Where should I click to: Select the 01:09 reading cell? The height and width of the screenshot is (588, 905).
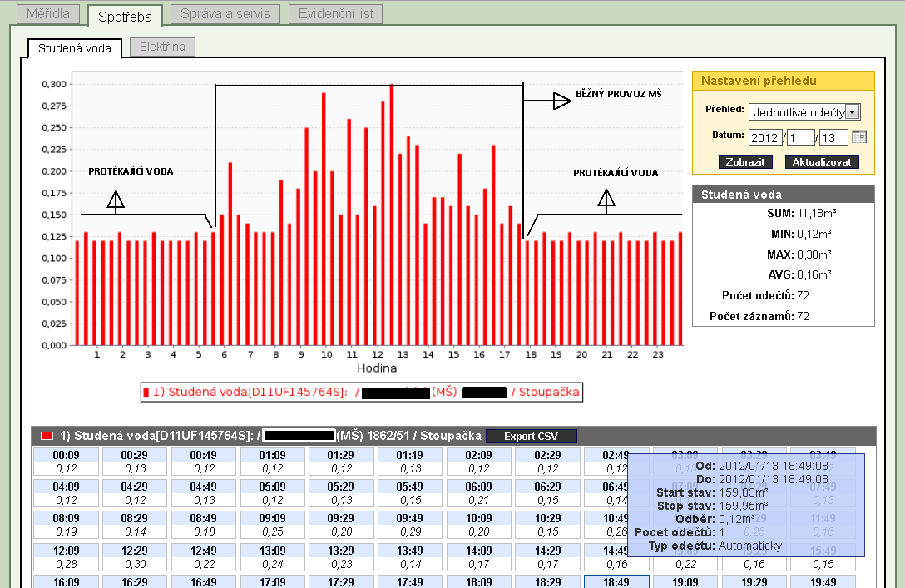point(273,462)
